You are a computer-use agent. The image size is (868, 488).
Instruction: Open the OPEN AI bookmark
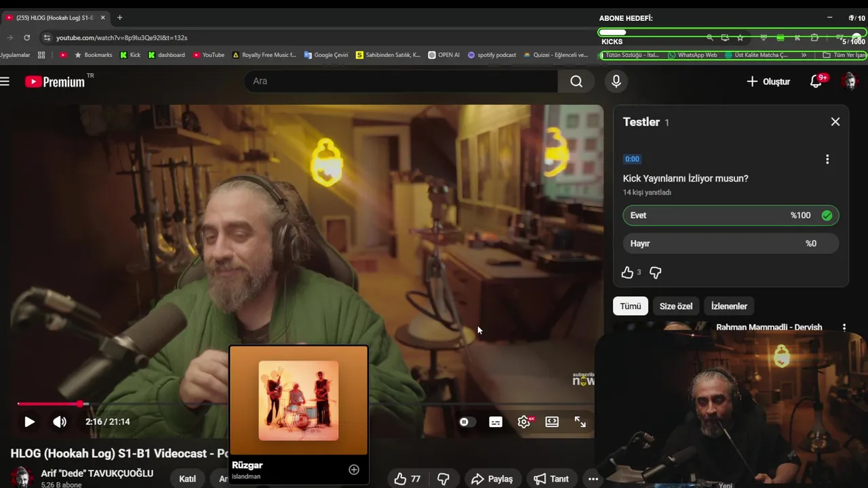click(443, 55)
